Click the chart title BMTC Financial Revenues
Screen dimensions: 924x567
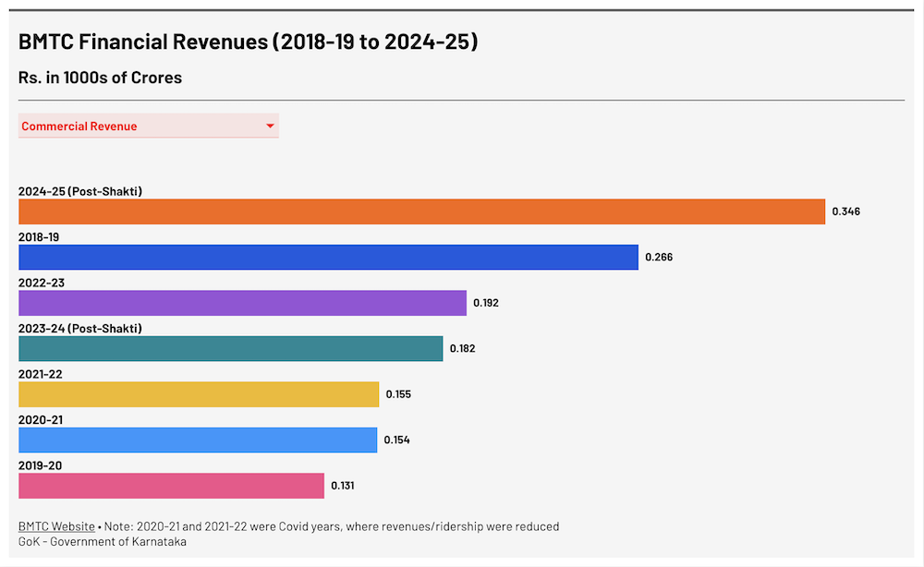(247, 41)
